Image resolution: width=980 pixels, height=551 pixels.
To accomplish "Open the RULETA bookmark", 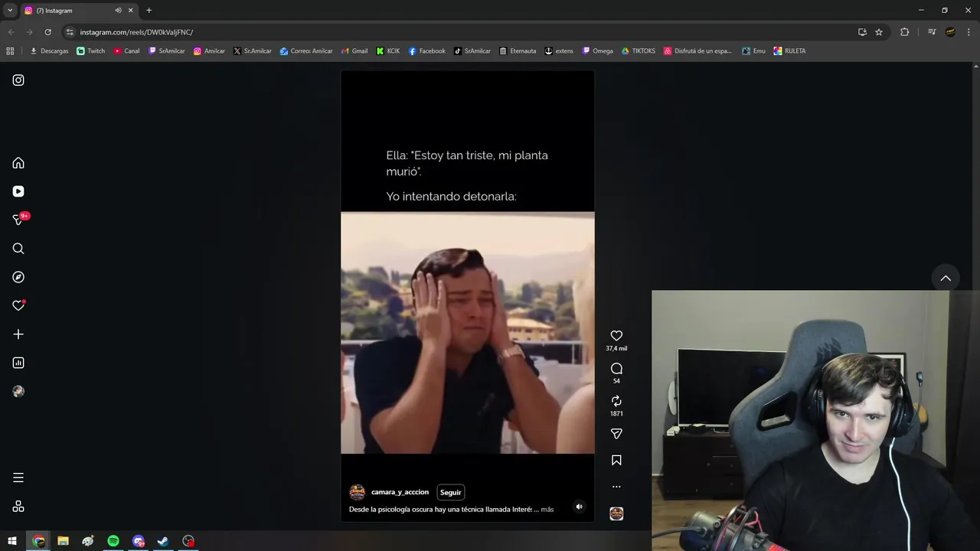I will point(789,51).
